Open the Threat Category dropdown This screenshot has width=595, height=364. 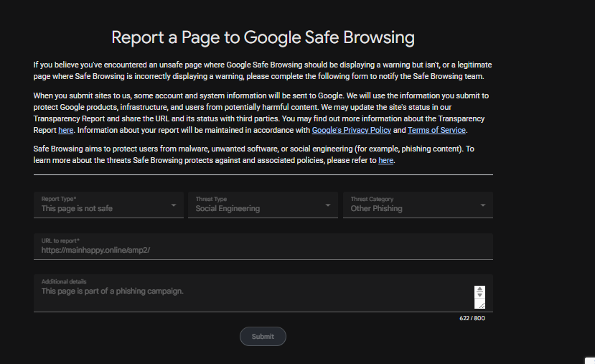point(418,205)
